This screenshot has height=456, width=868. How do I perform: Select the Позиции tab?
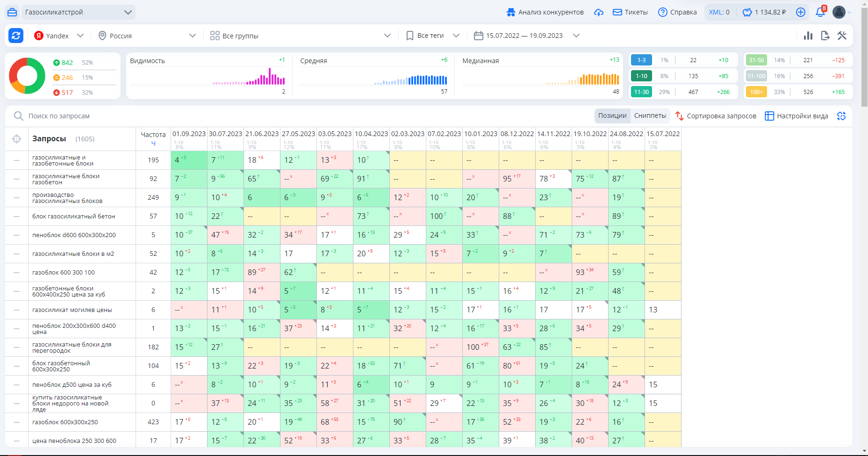pos(612,116)
